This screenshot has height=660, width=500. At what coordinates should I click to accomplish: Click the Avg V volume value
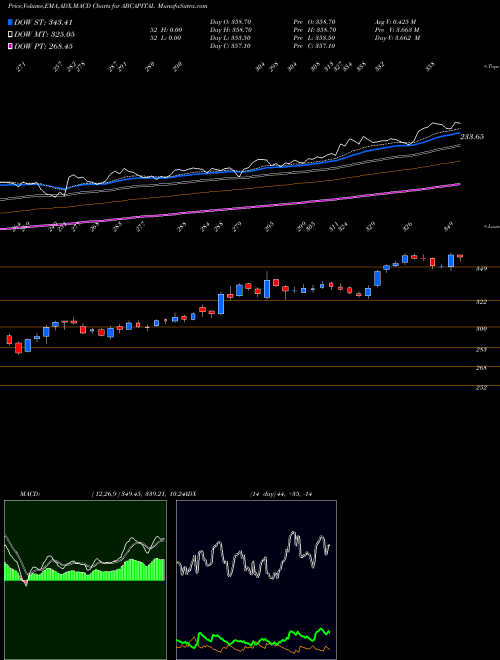pos(396,22)
